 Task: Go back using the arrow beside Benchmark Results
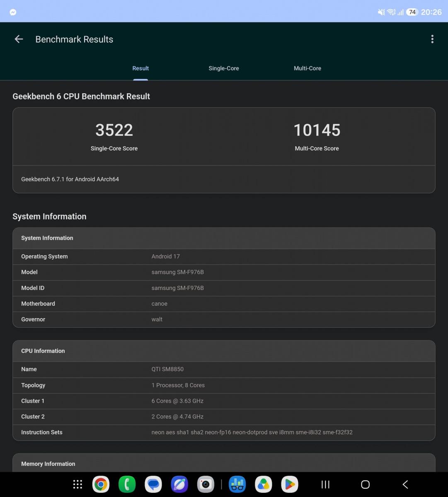(x=19, y=39)
